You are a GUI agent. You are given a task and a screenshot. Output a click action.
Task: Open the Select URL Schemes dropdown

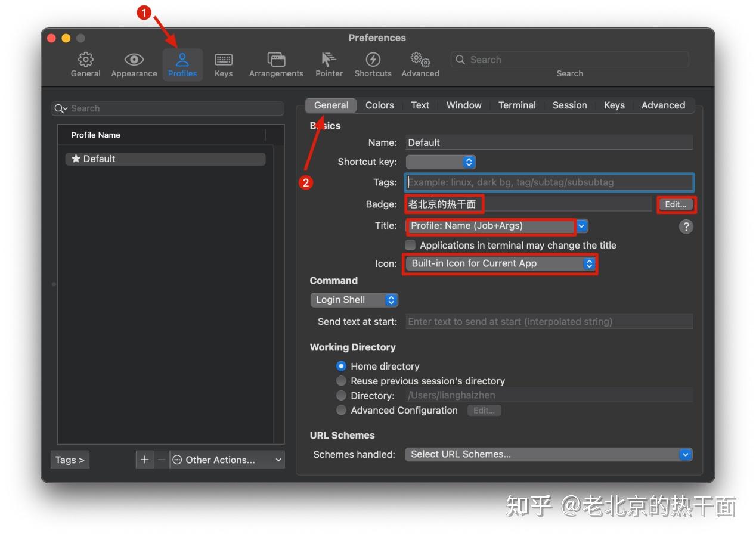(548, 454)
